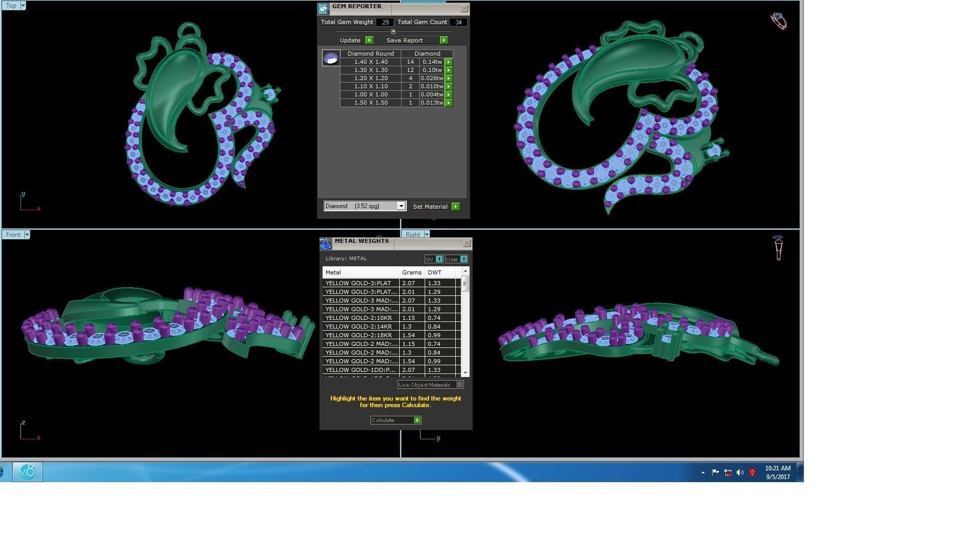Click the green arrow beside Update
This screenshot has height=551, width=980.
370,40
